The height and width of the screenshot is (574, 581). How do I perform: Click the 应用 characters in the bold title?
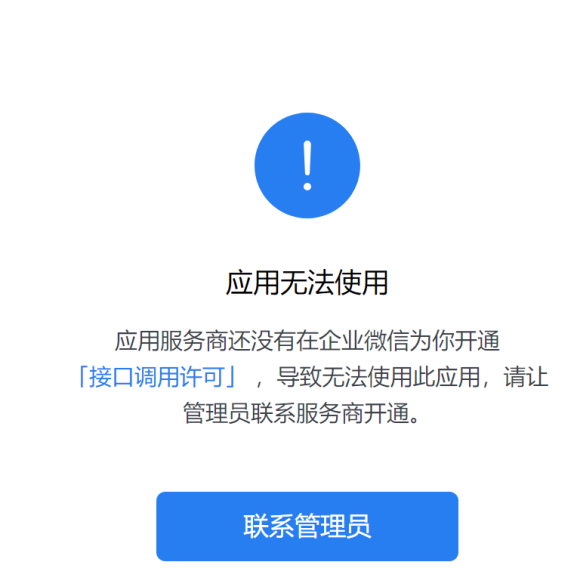pos(253,283)
